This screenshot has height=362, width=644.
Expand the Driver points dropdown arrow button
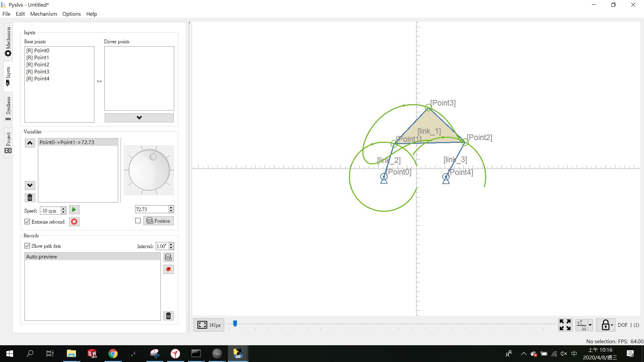coord(139,118)
